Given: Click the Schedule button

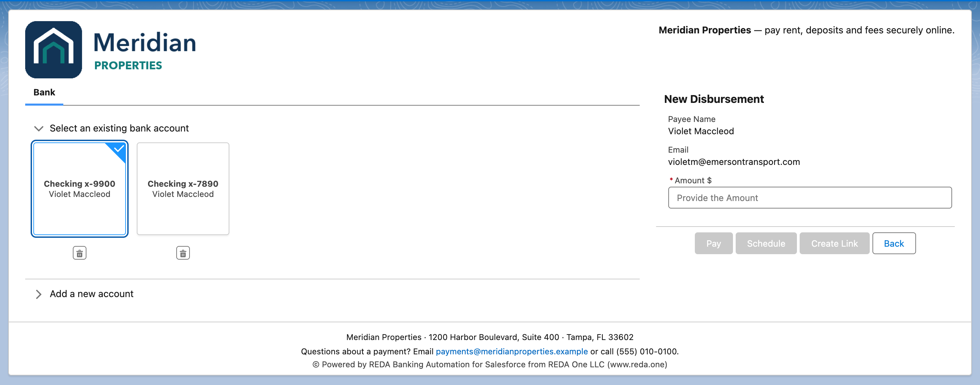Looking at the screenshot, I should (x=766, y=244).
